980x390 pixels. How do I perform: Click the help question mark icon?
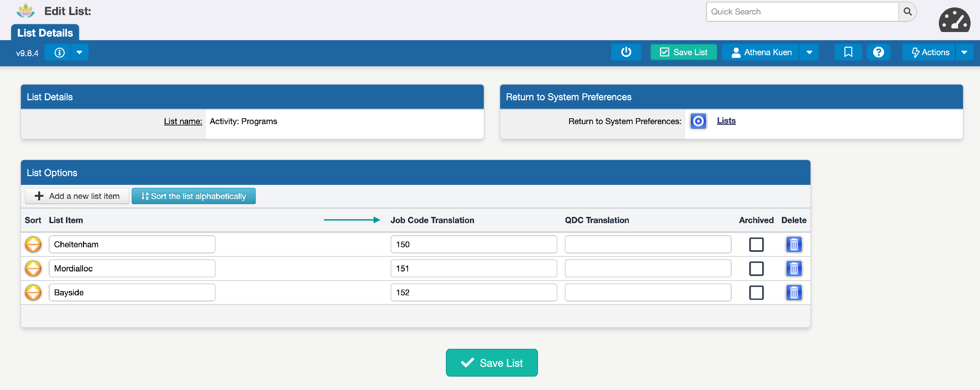pos(878,52)
